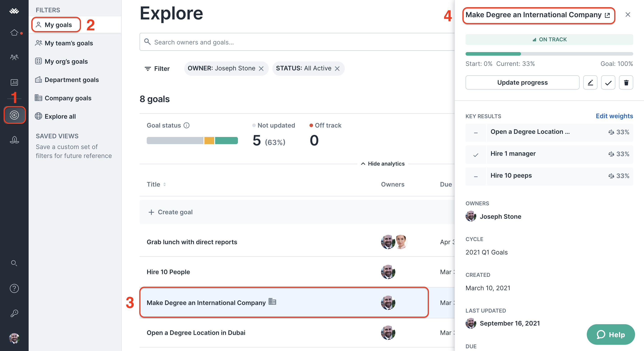Open the Help question mark icon
Image resolution: width=644 pixels, height=351 pixels.
14,288
